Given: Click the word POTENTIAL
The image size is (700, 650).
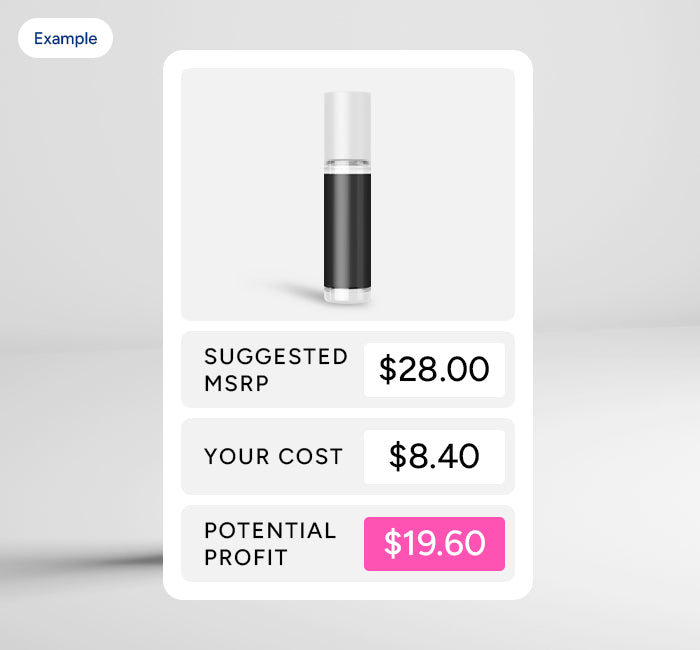Looking at the screenshot, I should coord(269,531).
